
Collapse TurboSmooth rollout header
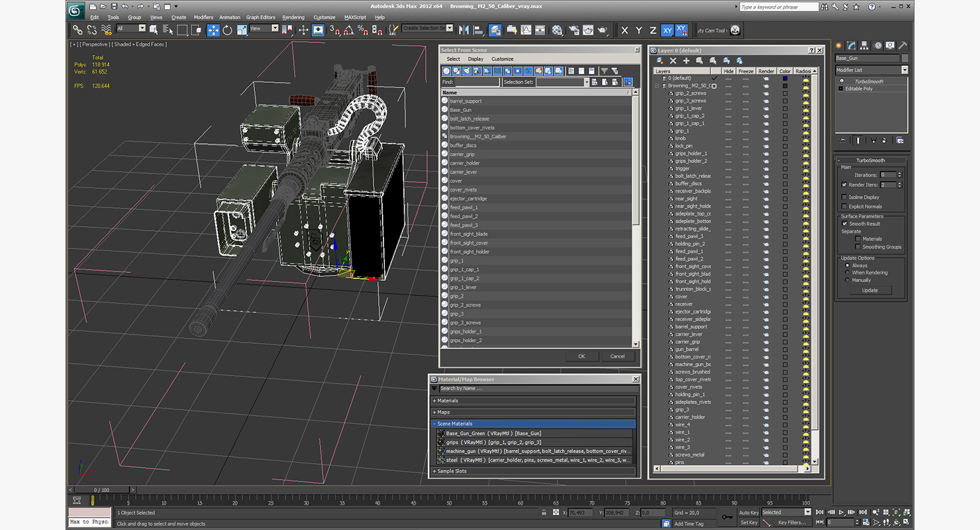[x=871, y=160]
